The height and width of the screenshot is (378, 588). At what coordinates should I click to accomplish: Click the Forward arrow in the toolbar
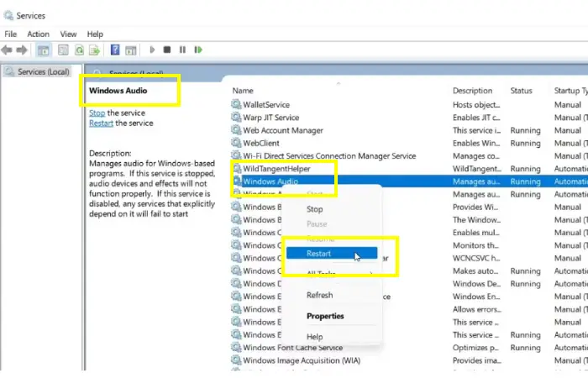[x=22, y=50]
